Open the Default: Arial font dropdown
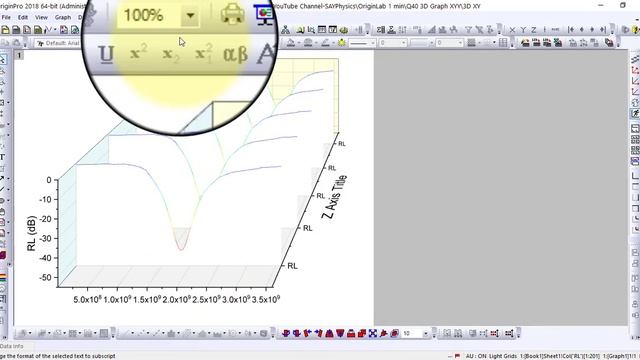 tap(57, 43)
